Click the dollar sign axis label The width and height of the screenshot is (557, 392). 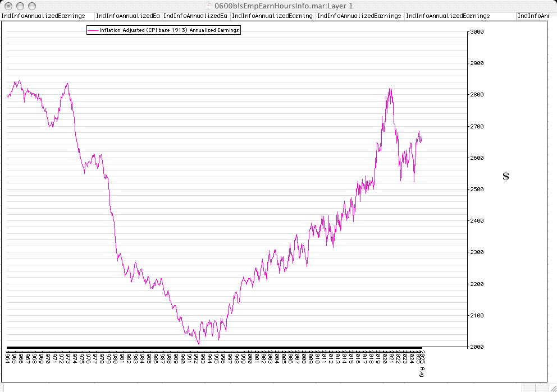pos(506,177)
